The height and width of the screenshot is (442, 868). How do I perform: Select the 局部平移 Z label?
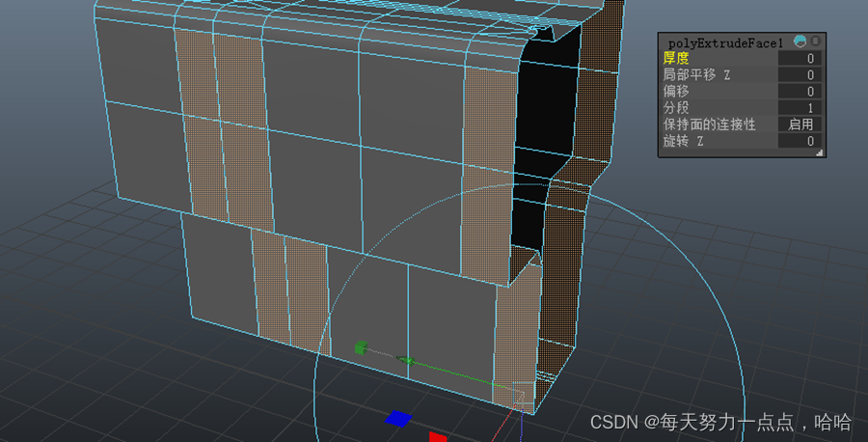(x=696, y=74)
